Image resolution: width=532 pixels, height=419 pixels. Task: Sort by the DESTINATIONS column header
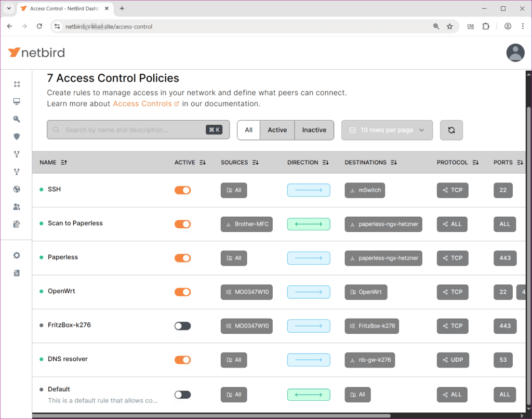[370, 162]
